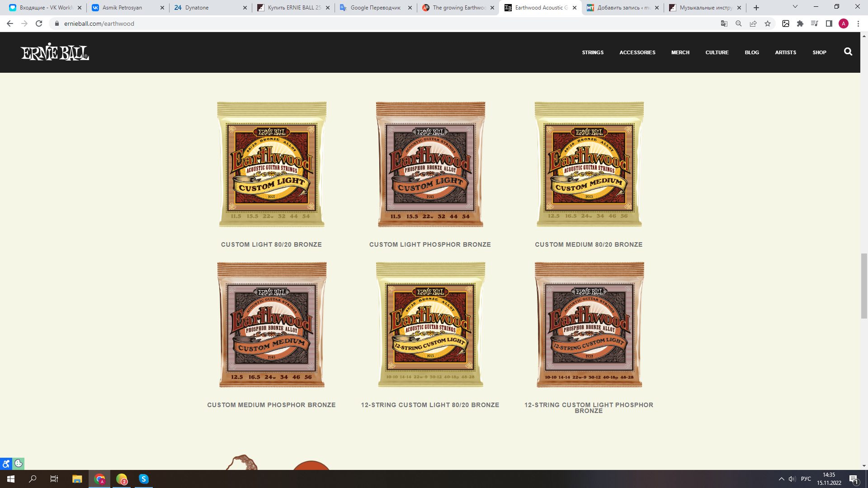Click the translate page icon
The width and height of the screenshot is (868, 488).
click(x=724, y=23)
